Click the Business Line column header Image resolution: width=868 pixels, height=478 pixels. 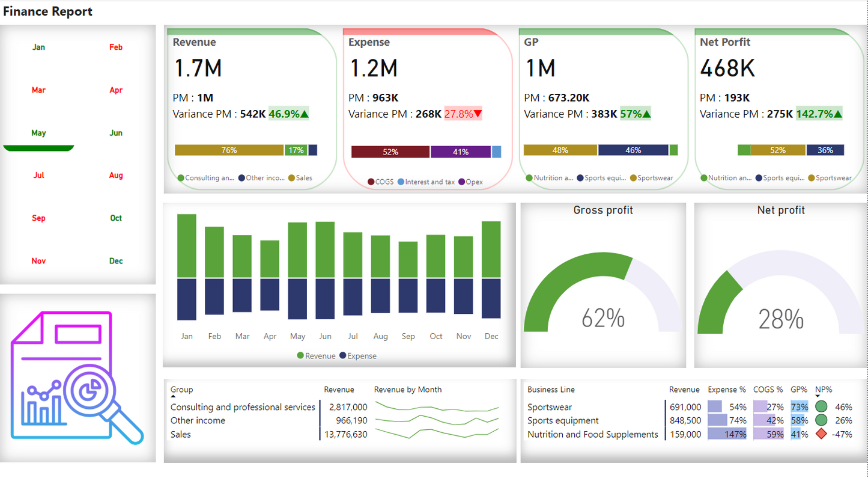click(551, 390)
